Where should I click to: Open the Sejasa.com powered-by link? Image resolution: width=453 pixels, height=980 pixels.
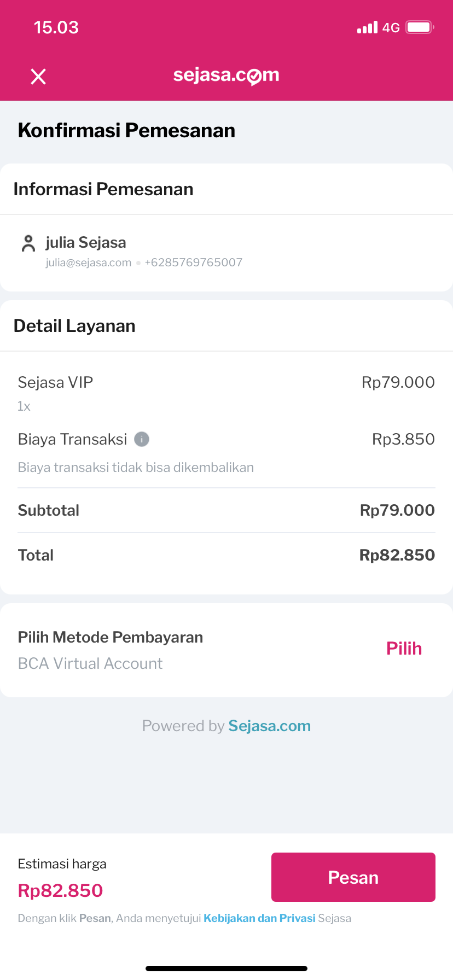269,726
